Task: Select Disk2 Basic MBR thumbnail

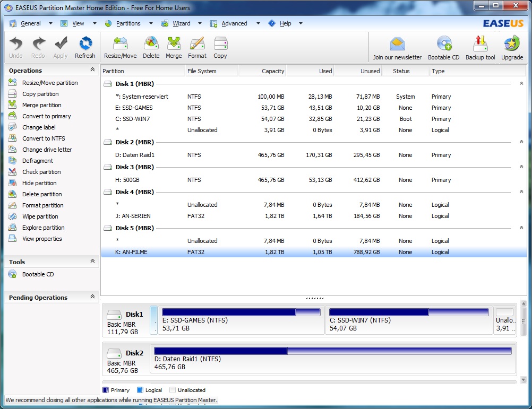Action: 125,359
